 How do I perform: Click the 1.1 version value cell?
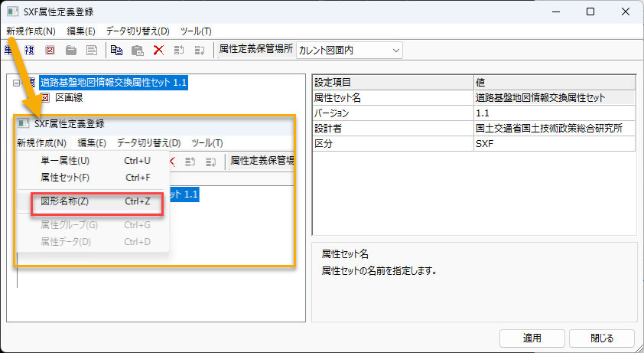555,113
